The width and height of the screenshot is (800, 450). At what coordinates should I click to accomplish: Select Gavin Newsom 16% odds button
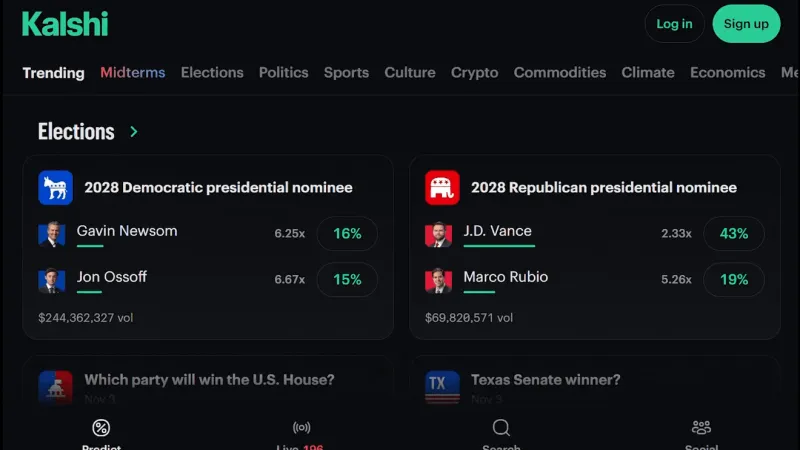pyautogui.click(x=347, y=234)
